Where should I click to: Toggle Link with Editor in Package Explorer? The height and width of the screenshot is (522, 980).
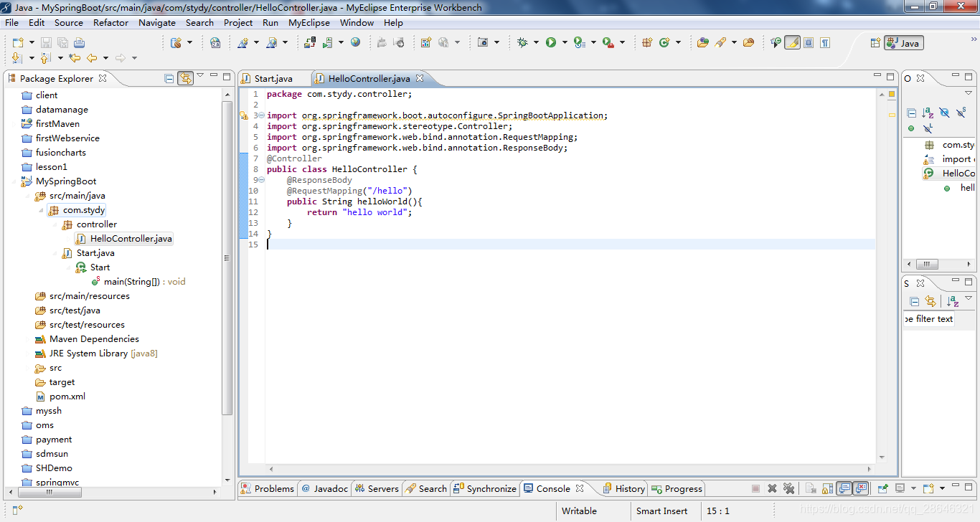[x=186, y=78]
